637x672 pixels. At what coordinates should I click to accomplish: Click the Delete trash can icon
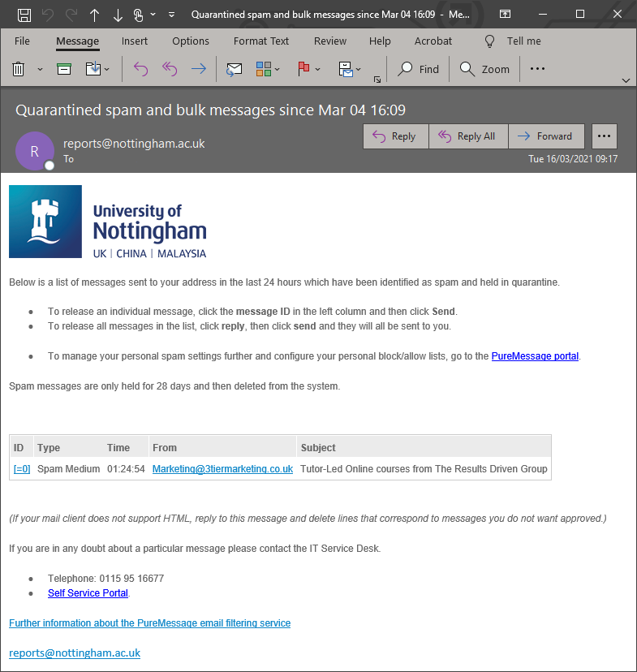(x=19, y=69)
